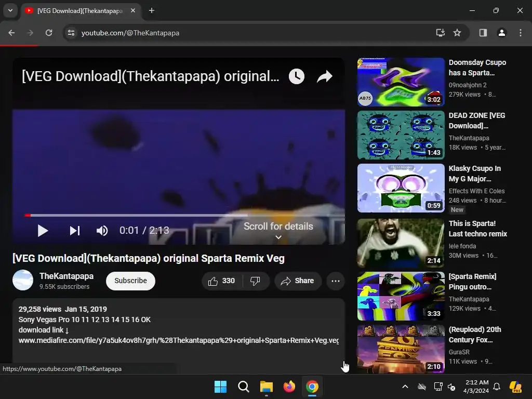This screenshot has height=399, width=532.
Task: Open the Doomsday Csupo video thumbnail
Action: [401, 82]
